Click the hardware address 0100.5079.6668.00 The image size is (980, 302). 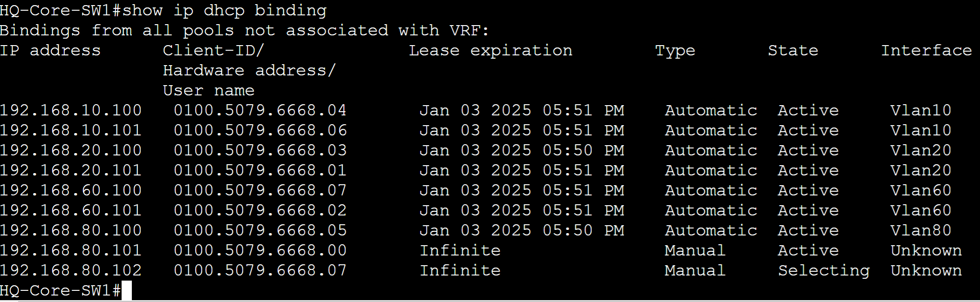click(260, 250)
